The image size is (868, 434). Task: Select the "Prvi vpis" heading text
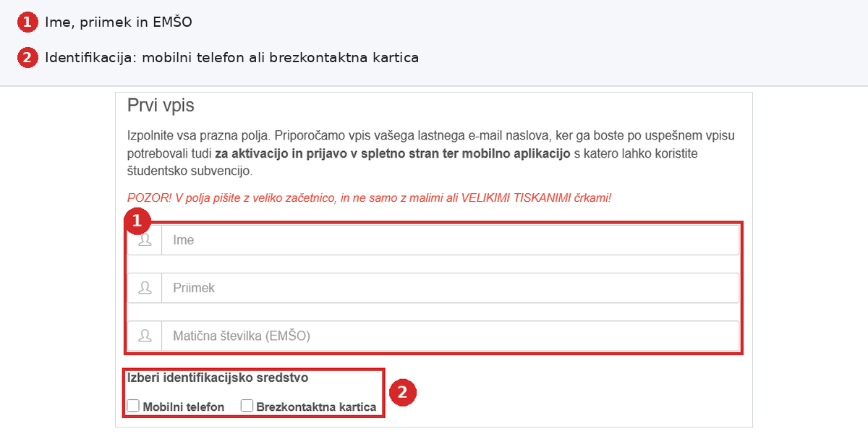pyautogui.click(x=161, y=106)
